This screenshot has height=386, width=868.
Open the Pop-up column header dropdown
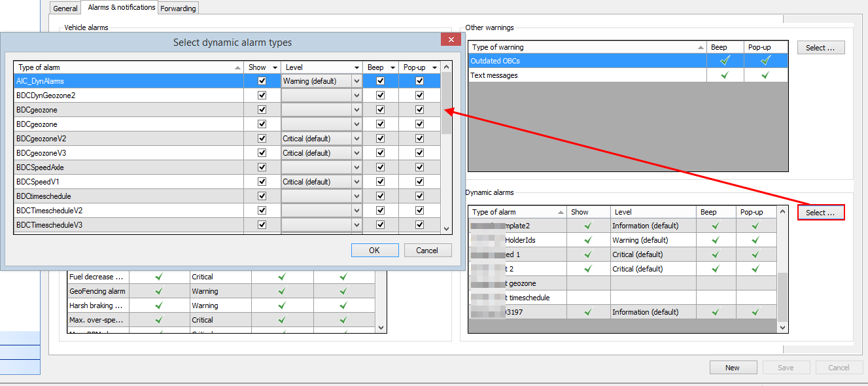point(434,67)
